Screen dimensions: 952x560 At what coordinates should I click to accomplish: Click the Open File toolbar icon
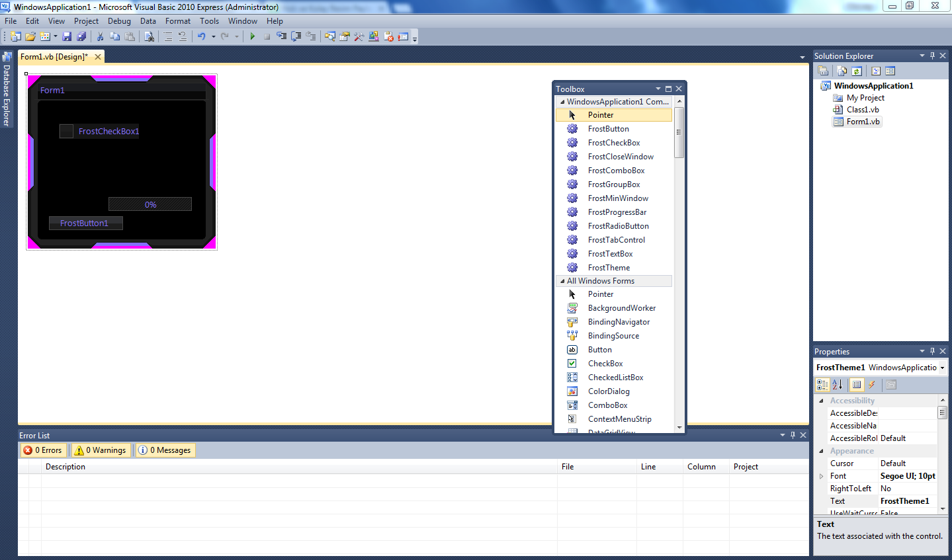click(30, 37)
